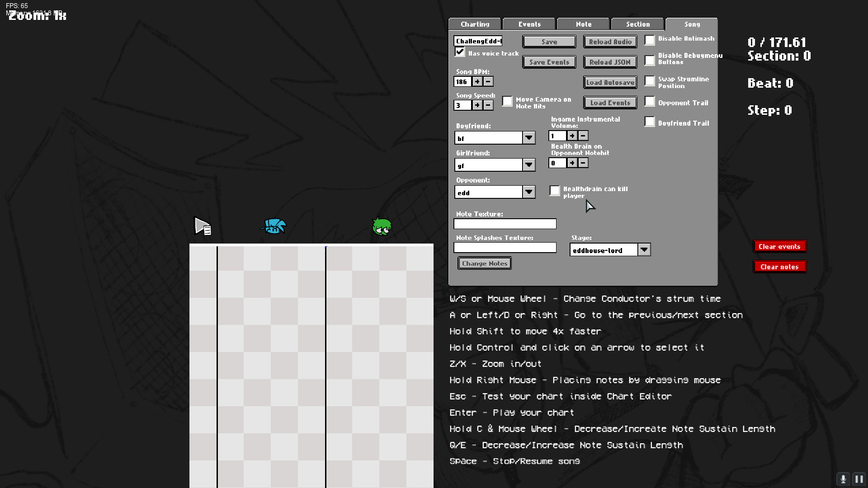Click the Health Drain value field

click(557, 163)
